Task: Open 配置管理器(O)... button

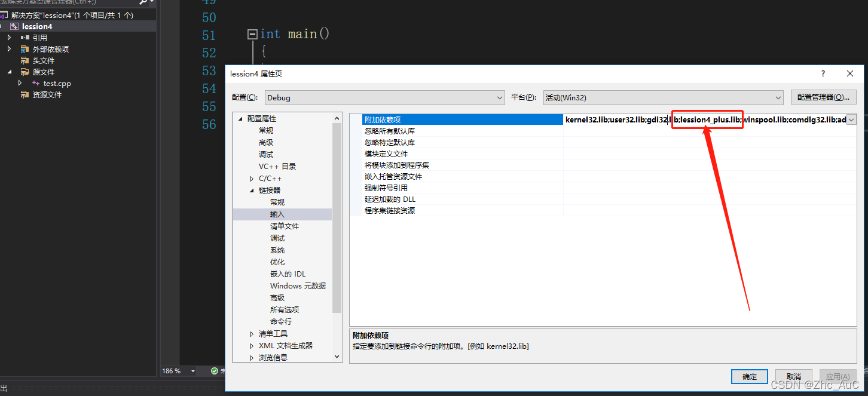Action: [823, 97]
